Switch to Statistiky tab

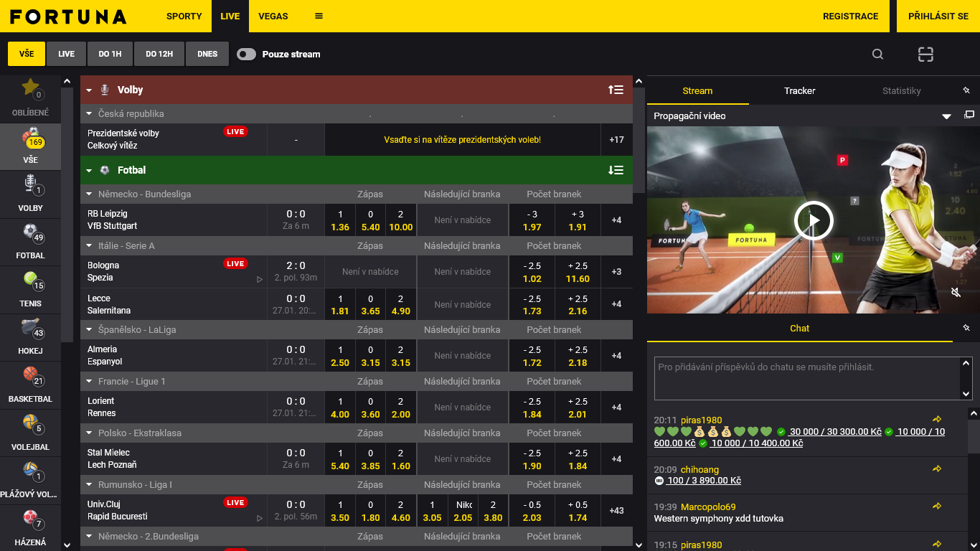click(901, 90)
